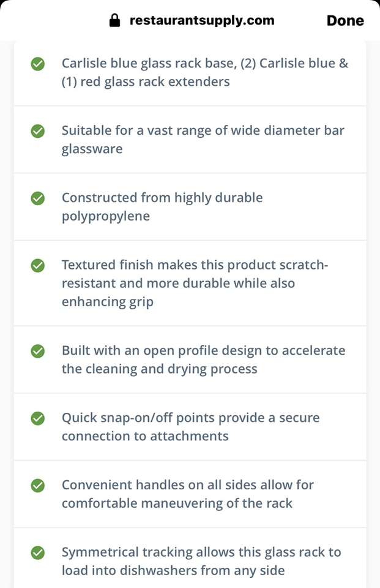Tap the restaurantsupply.com address text
380x588 pixels.
tap(202, 21)
